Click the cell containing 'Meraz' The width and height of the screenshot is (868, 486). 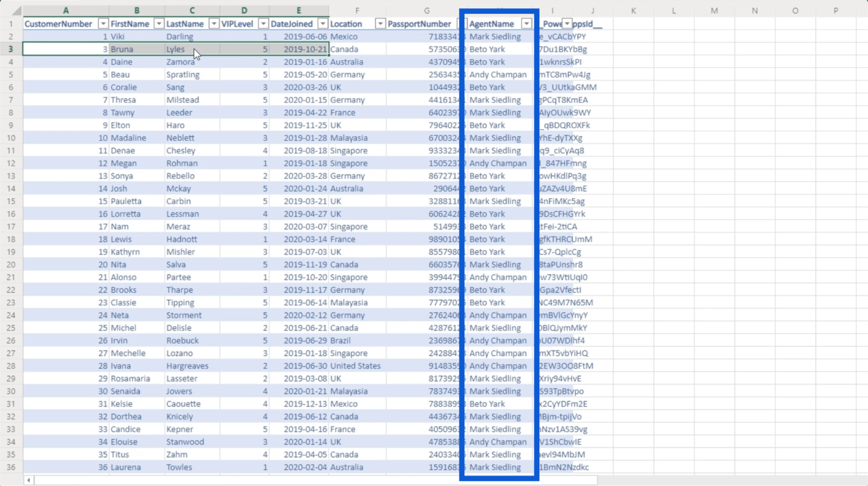(192, 226)
